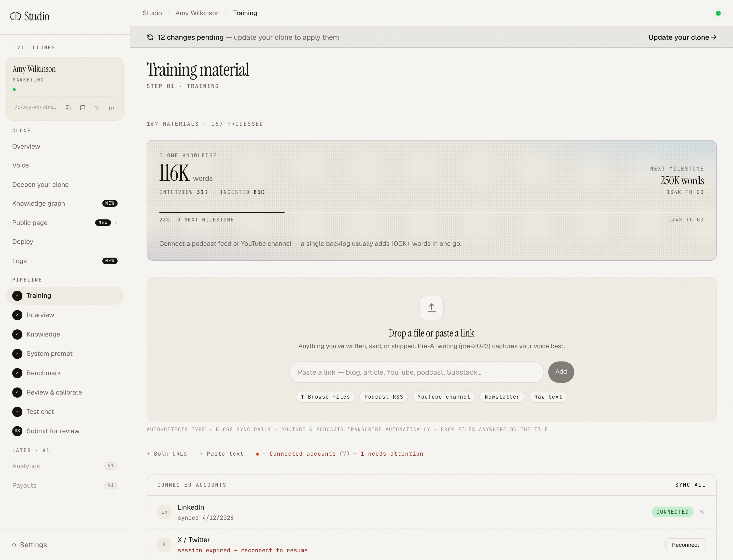Click Browse files
733x560 pixels.
[x=325, y=397]
